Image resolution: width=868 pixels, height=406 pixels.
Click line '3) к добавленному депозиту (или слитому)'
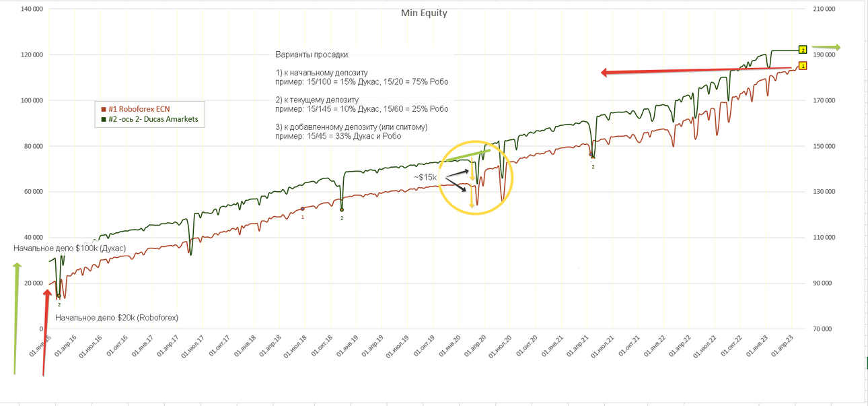tap(351, 127)
